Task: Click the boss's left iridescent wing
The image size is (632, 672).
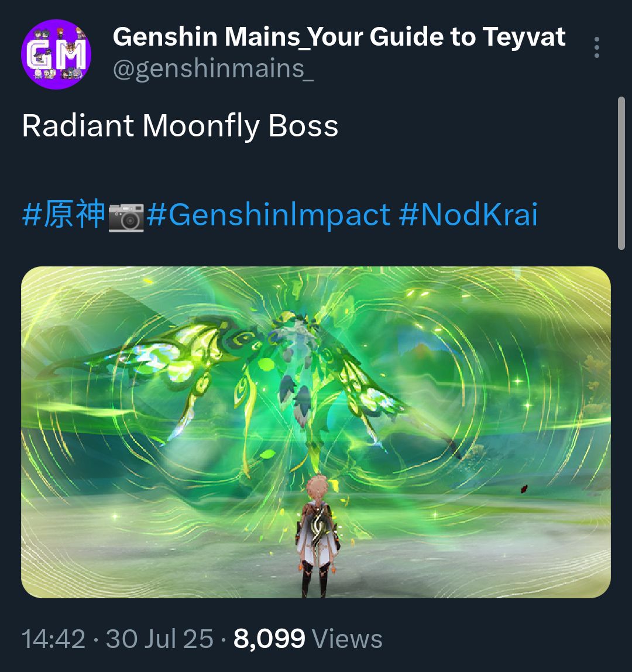Action: 171,356
